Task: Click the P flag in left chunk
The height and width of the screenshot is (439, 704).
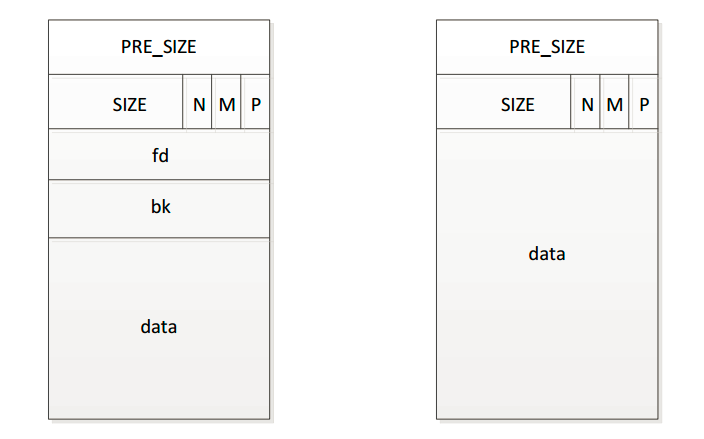Action: tap(256, 102)
